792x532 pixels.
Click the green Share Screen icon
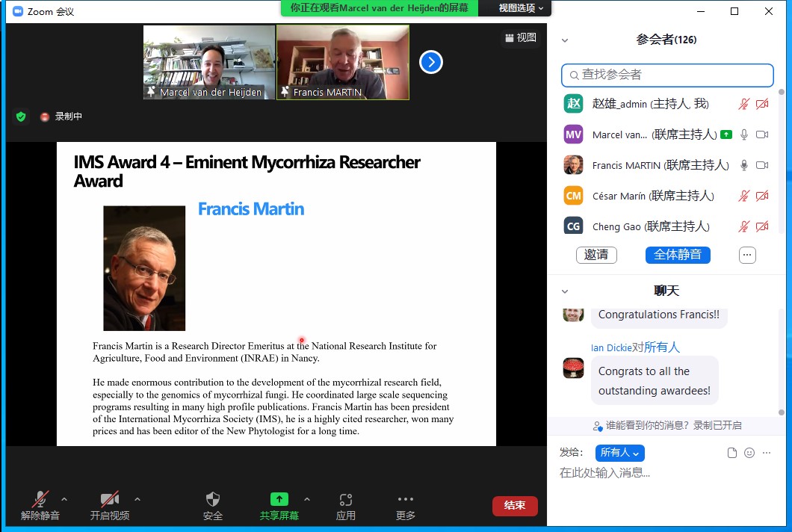click(279, 499)
